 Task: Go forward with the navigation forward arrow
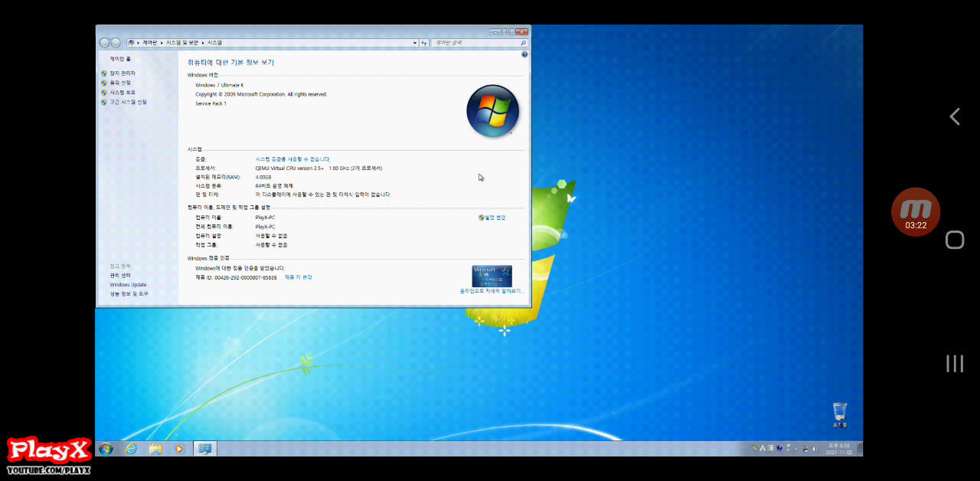point(116,43)
